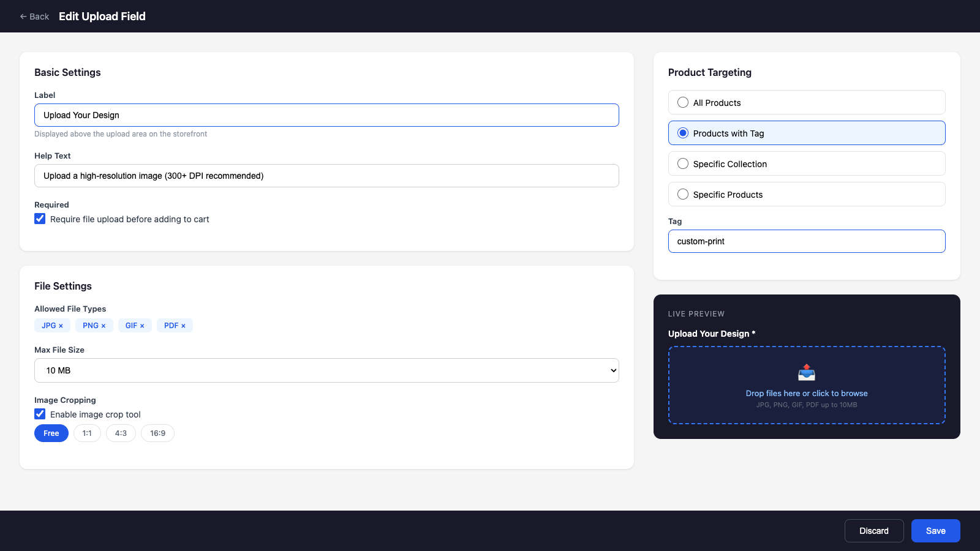The image size is (980, 551).
Task: Select the Free crop ratio pill
Action: [x=51, y=433]
